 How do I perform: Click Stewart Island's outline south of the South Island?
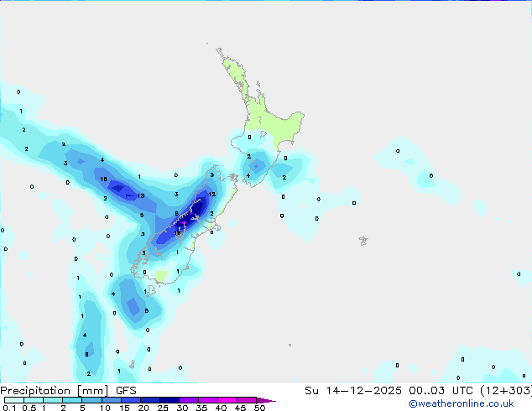click(x=150, y=290)
